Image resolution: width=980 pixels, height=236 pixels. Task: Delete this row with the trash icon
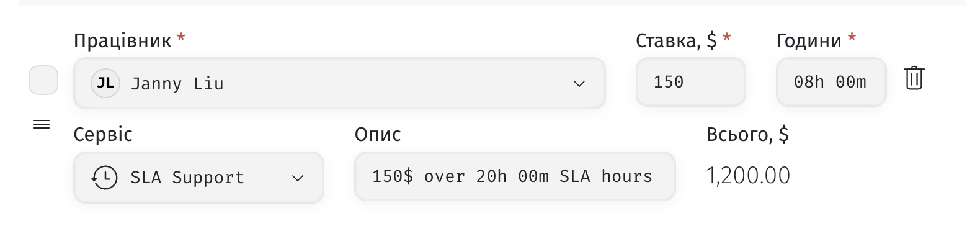914,78
